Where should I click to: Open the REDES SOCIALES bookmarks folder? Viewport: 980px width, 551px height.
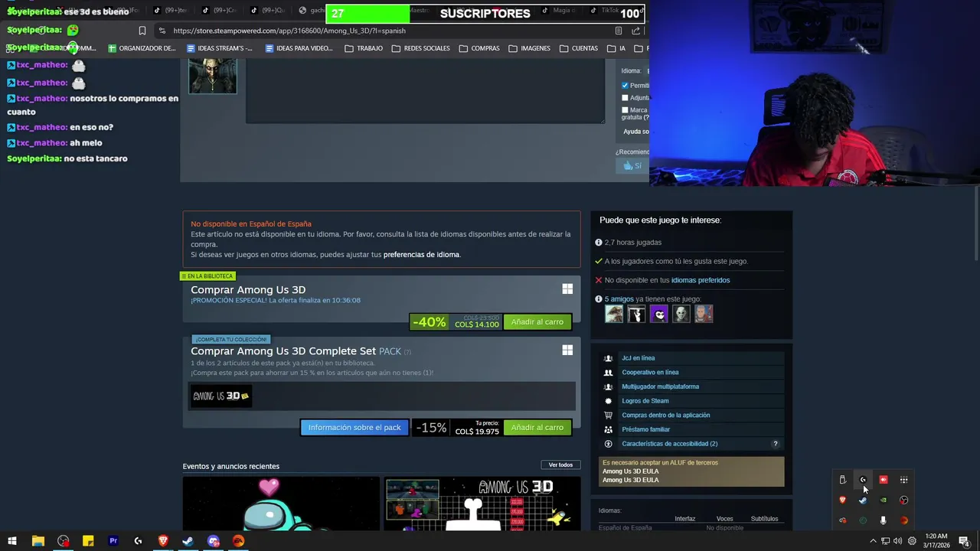[420, 48]
